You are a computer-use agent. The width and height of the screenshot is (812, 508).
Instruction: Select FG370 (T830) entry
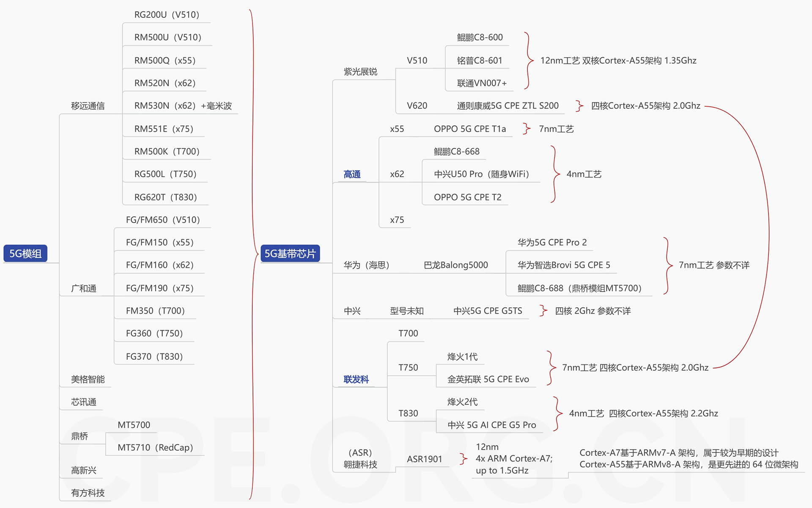[x=154, y=356]
